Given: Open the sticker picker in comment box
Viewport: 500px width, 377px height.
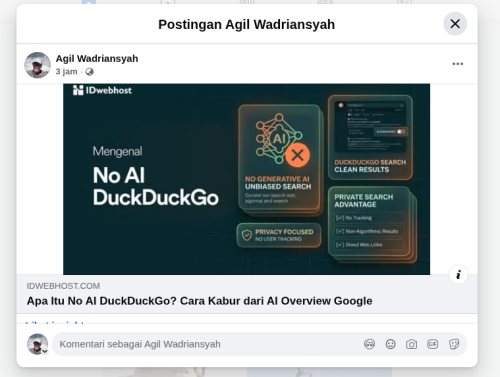Looking at the screenshot, I should tap(454, 344).
